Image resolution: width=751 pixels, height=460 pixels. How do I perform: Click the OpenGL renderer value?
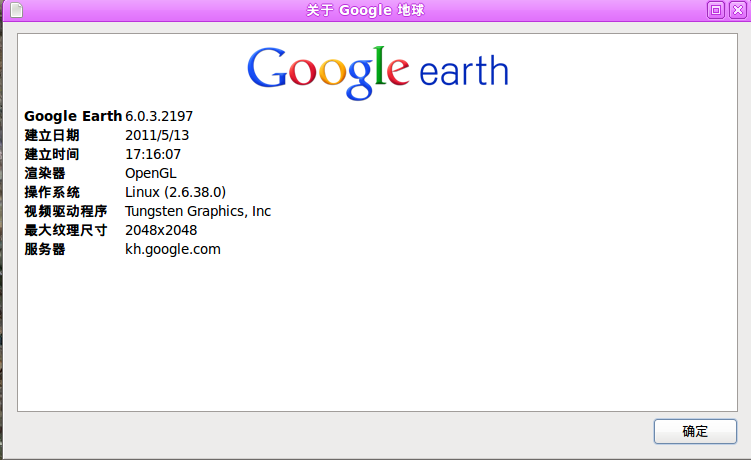pyautogui.click(x=151, y=173)
